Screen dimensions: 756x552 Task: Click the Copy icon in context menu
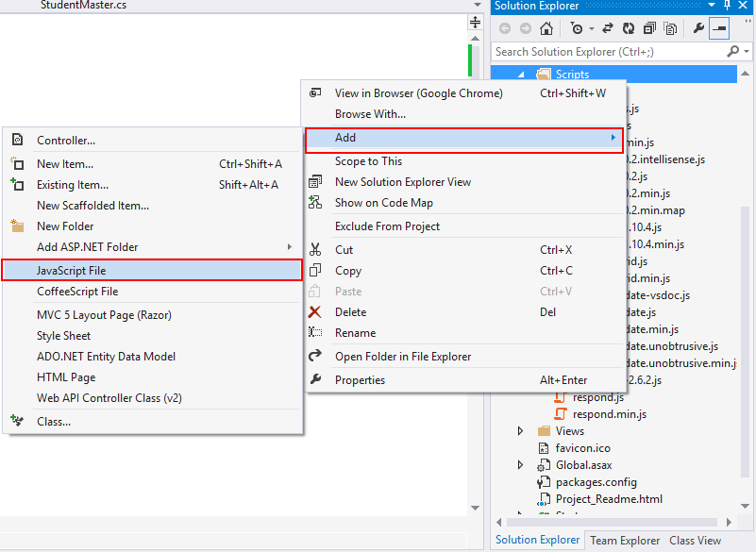point(315,270)
